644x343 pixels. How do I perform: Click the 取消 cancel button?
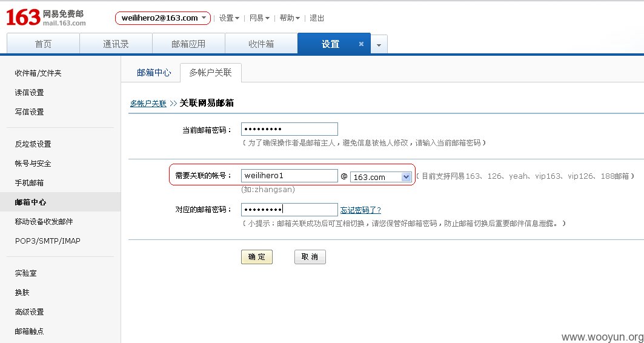[310, 257]
